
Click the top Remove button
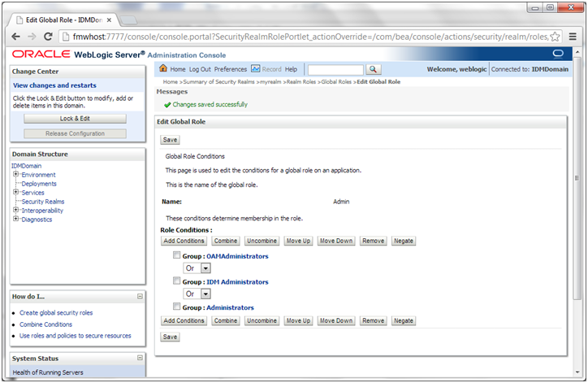pos(373,241)
